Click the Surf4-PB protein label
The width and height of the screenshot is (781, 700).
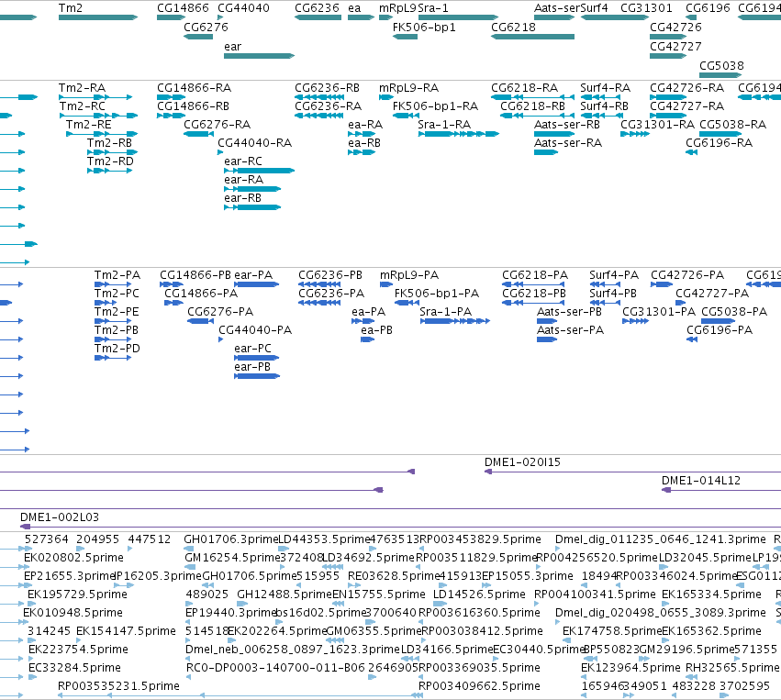pos(613,294)
